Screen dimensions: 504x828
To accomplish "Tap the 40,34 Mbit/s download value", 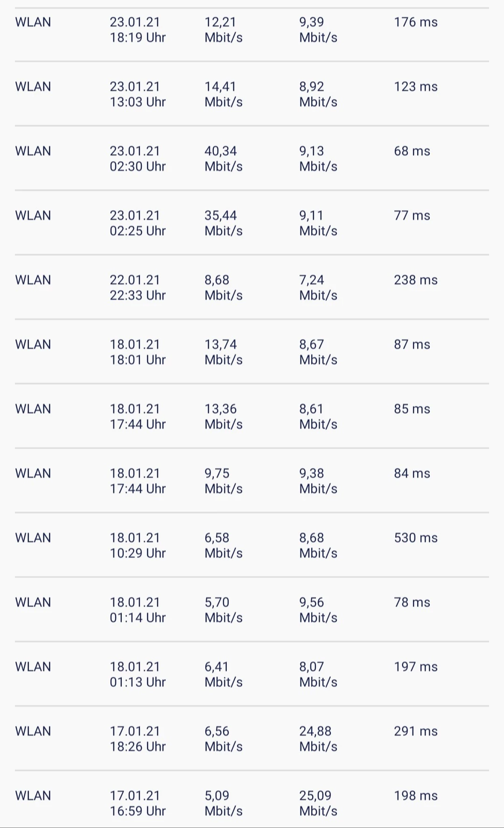I will (223, 159).
